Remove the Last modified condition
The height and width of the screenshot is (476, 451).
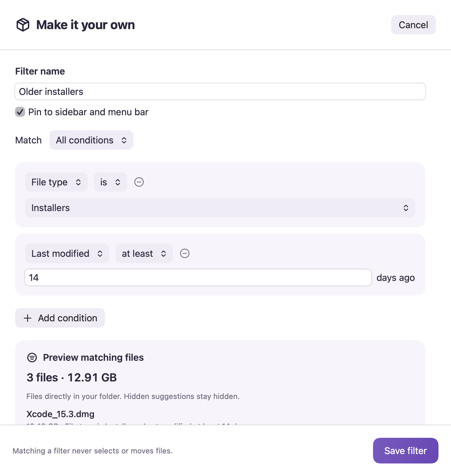pos(185,253)
